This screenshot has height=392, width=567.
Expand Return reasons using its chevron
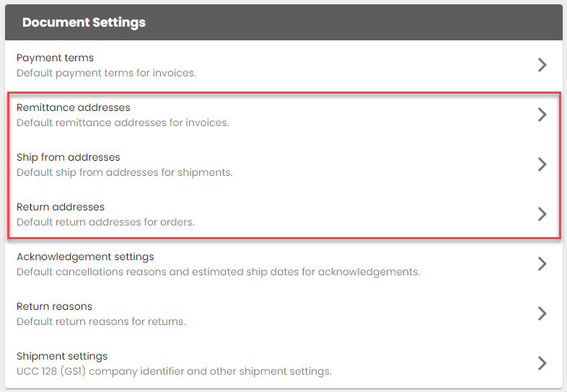tap(542, 313)
